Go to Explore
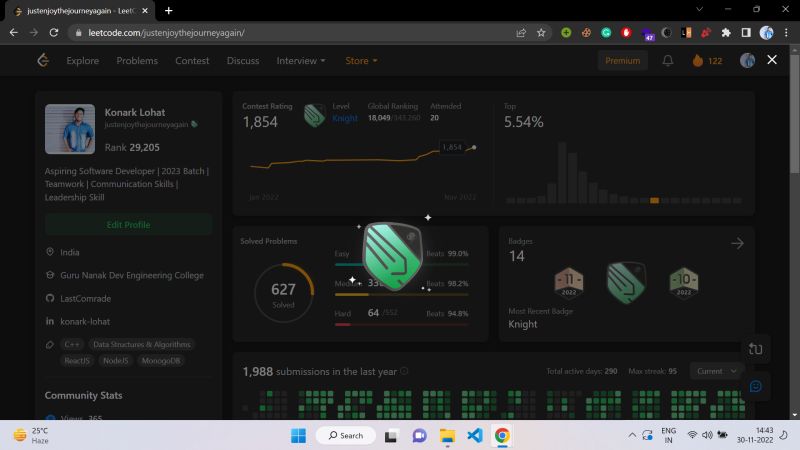Screen dimensions: 800x450 pos(83,60)
